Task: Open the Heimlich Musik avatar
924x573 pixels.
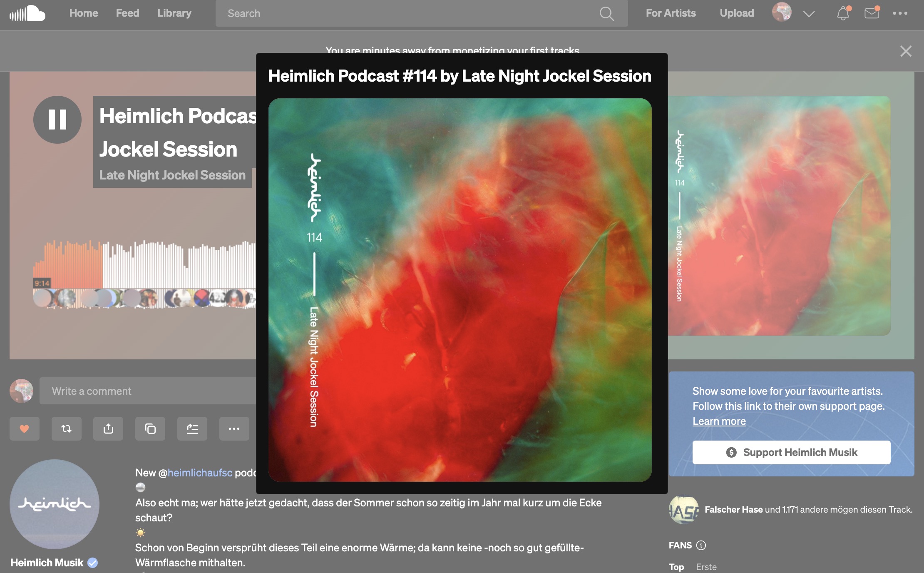Action: [55, 504]
